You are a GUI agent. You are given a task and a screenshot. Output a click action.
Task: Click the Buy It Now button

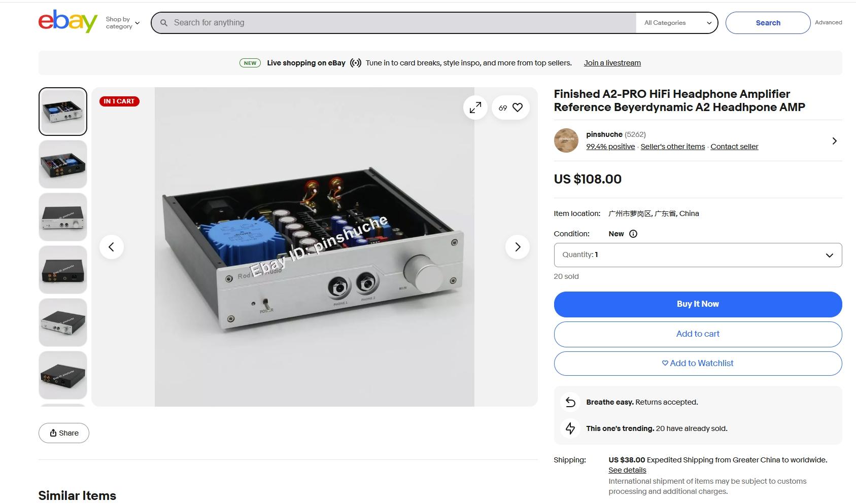(698, 304)
